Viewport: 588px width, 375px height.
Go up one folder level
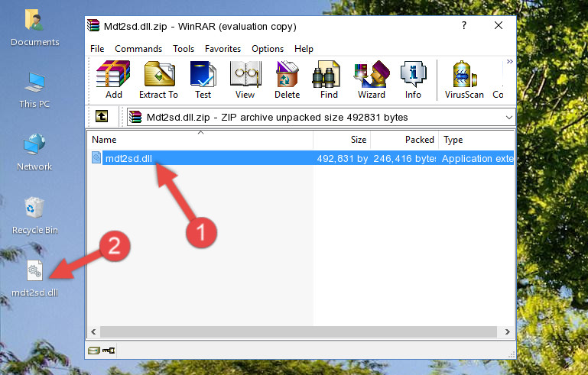coord(102,117)
